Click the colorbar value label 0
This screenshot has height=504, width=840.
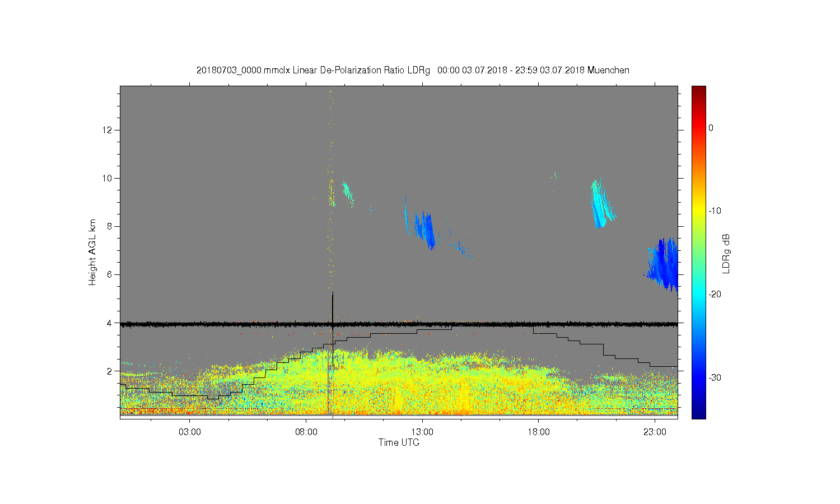click(711, 128)
